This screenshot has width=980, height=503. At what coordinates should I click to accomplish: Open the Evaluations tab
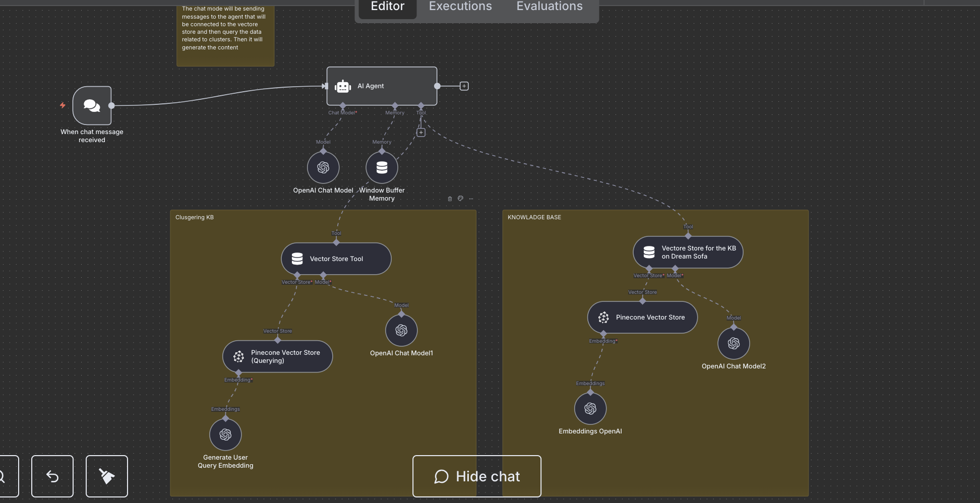[549, 7]
